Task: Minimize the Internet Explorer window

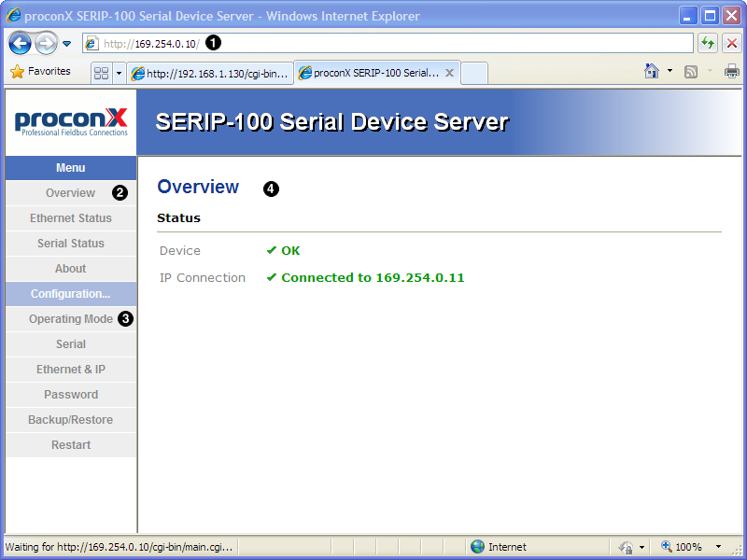Action: pyautogui.click(x=687, y=16)
